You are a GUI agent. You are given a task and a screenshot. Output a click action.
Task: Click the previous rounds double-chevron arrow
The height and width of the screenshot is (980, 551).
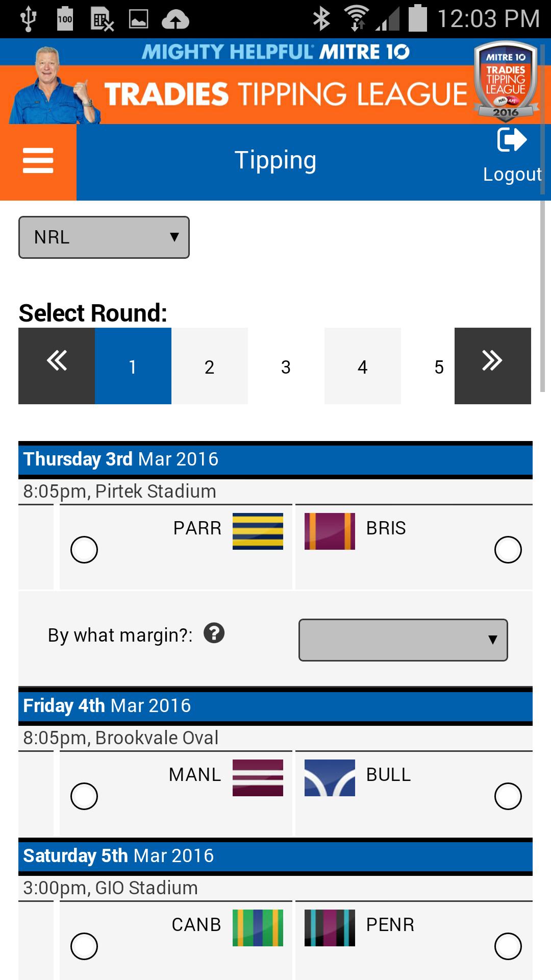[56, 365]
